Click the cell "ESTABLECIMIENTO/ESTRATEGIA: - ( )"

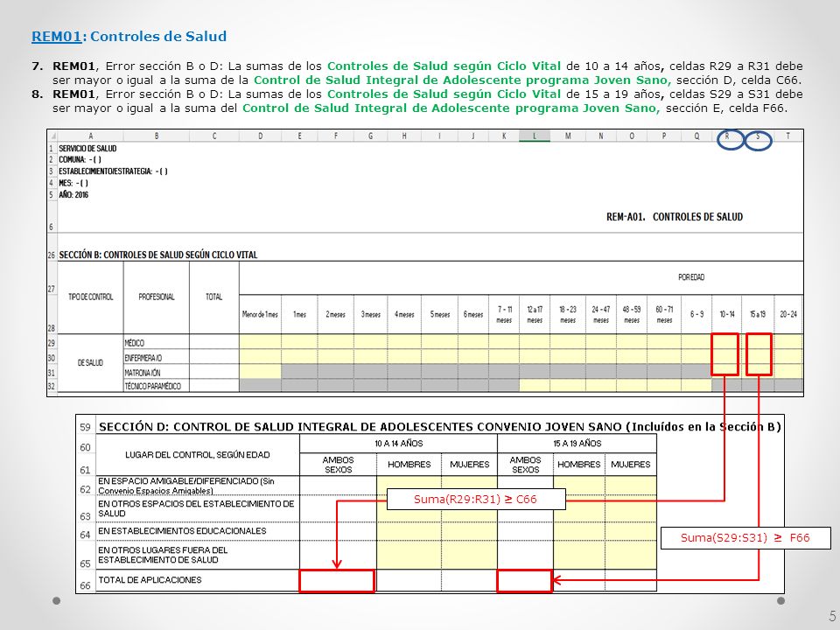click(113, 171)
